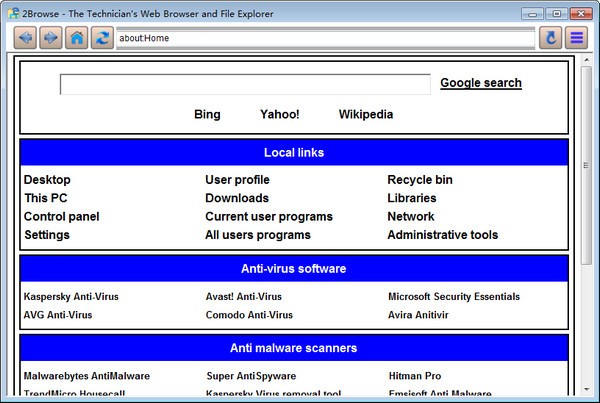This screenshot has height=403, width=600.
Task: Click the Kaspersky Anti-Virus link
Action: (x=72, y=297)
